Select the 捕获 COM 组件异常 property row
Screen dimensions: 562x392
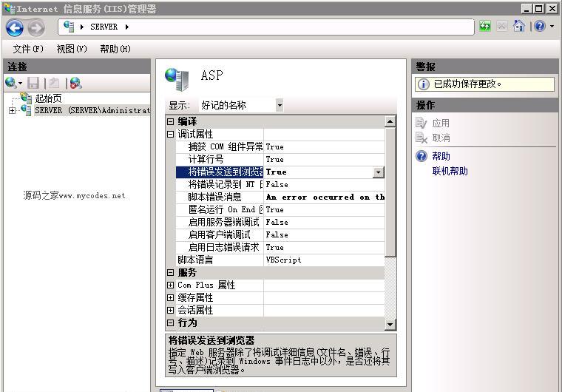coord(280,146)
